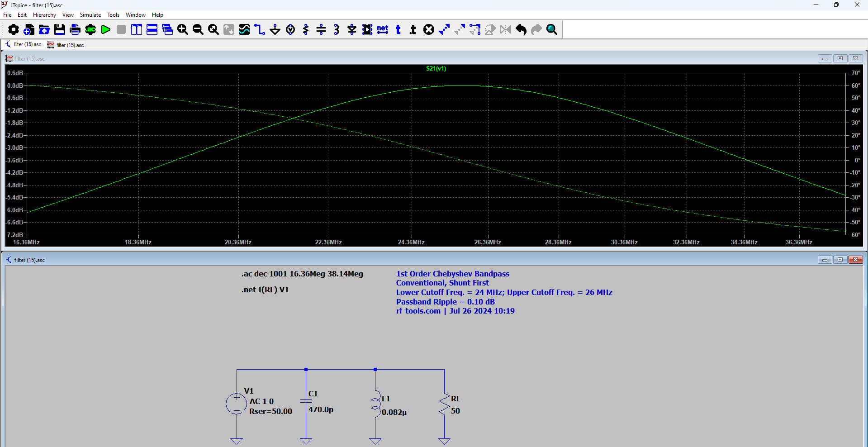Select the Place Ground tool
The image size is (868, 447).
275,29
